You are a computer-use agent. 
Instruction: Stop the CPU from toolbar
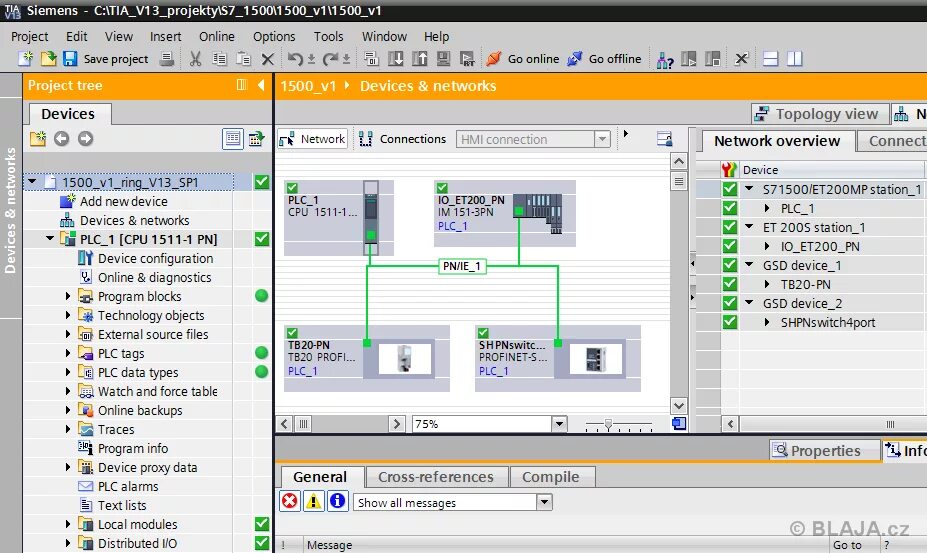click(713, 59)
